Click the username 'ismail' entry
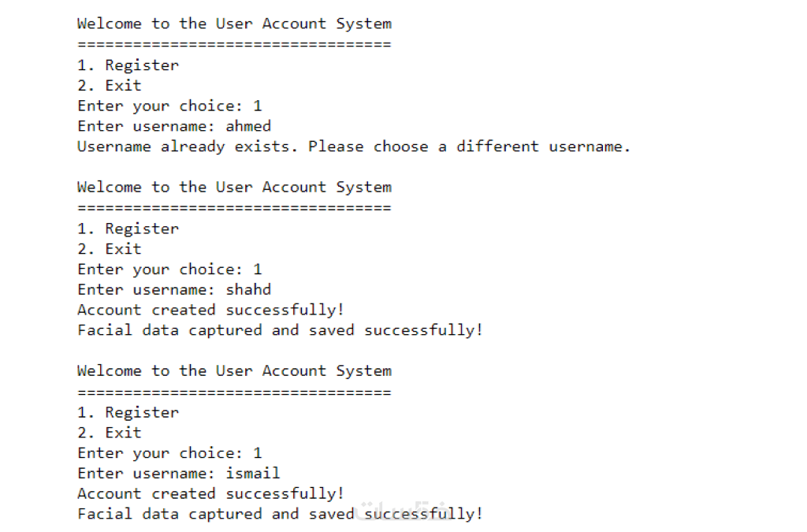 point(252,473)
